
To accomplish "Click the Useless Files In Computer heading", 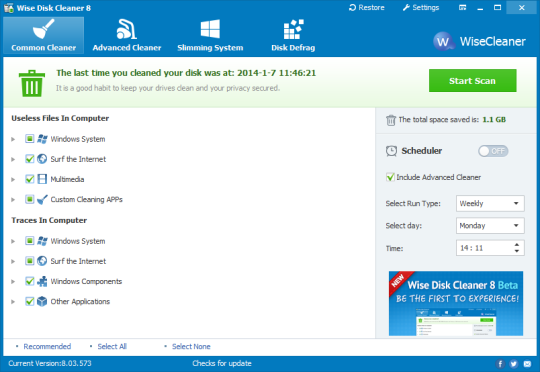I will point(60,118).
